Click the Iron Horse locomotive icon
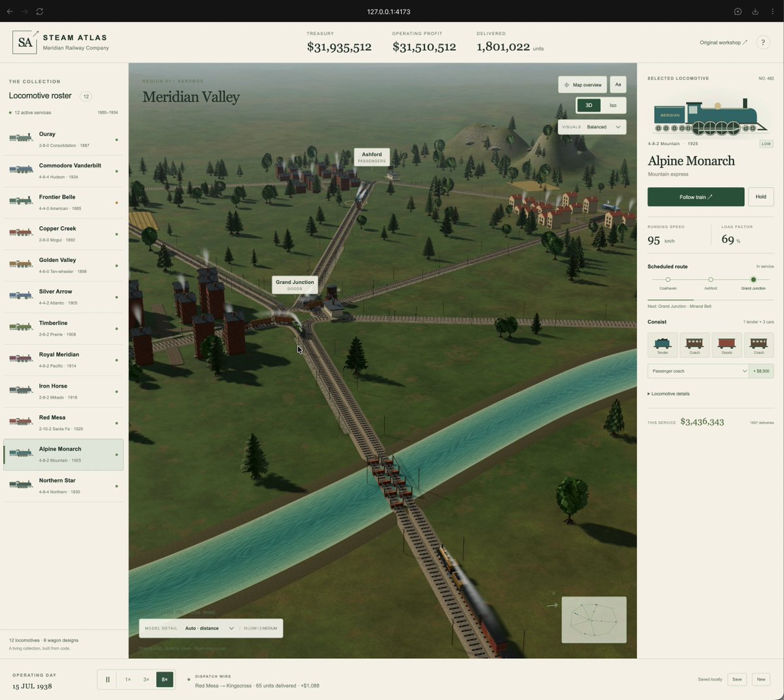784x700 pixels. 21,390
